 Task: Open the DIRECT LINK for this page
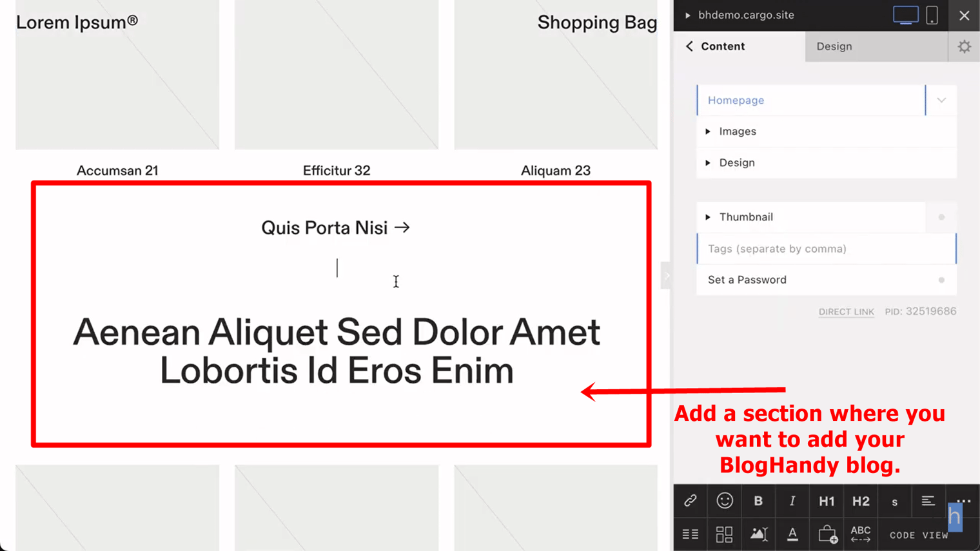(846, 312)
